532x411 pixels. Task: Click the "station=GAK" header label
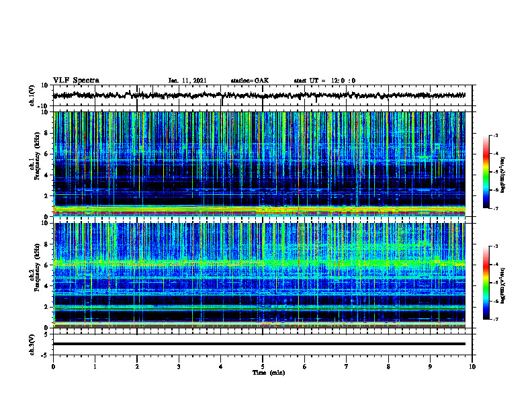point(250,81)
